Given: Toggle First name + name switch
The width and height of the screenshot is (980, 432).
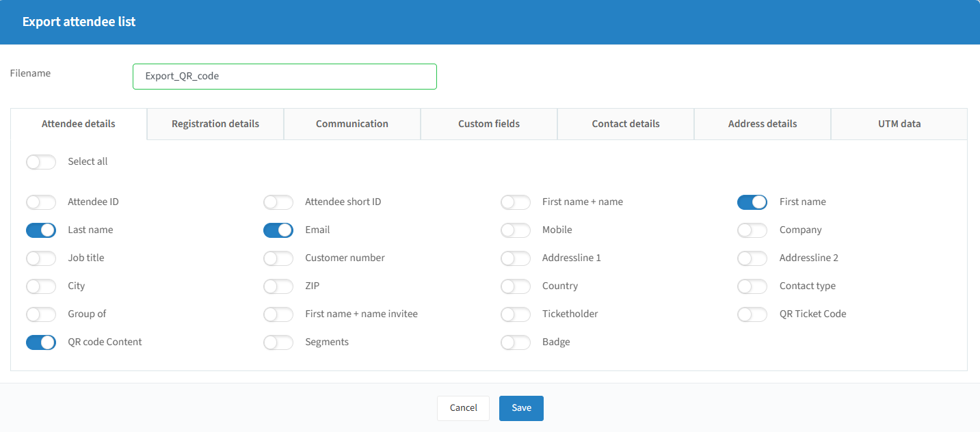Looking at the screenshot, I should [516, 202].
